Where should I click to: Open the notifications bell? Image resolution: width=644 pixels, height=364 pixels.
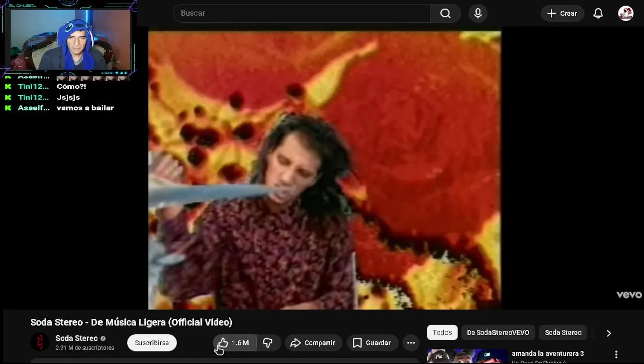598,13
